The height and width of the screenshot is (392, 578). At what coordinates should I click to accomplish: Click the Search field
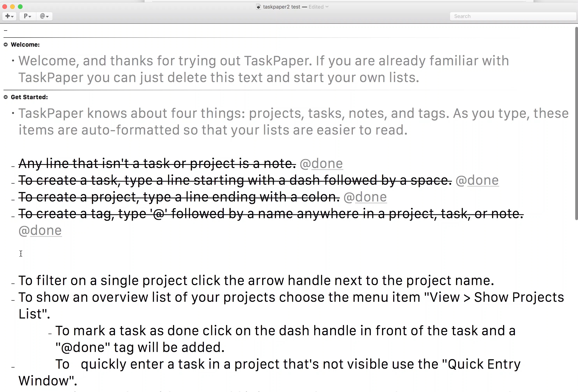click(x=513, y=16)
